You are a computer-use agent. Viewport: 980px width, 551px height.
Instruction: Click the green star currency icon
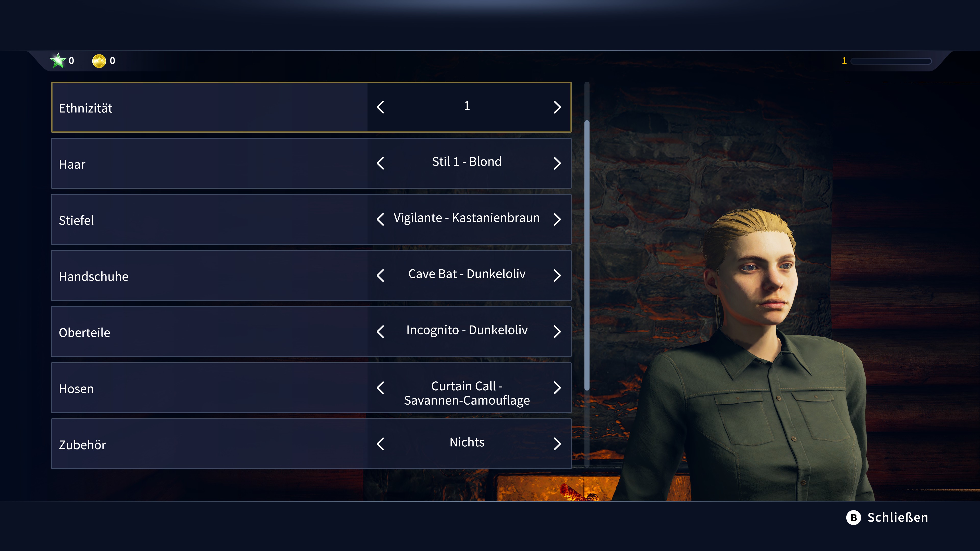click(58, 61)
